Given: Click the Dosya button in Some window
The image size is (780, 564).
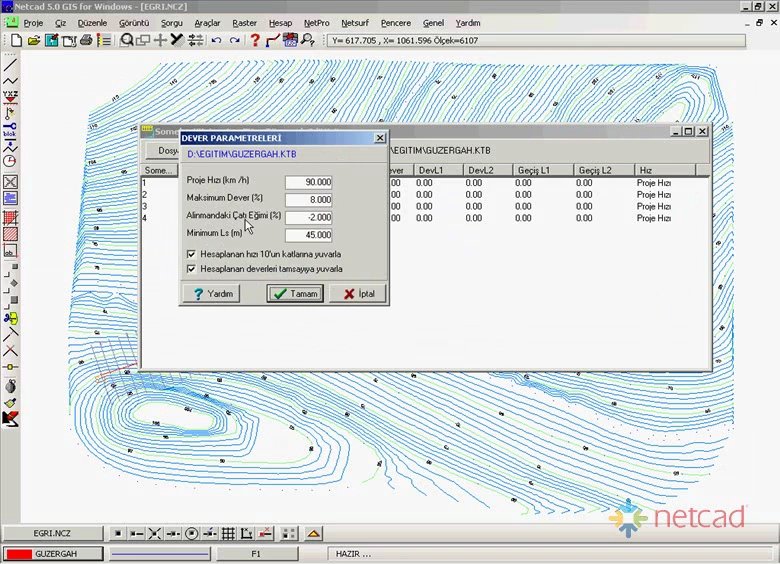Looking at the screenshot, I should pyautogui.click(x=163, y=150).
